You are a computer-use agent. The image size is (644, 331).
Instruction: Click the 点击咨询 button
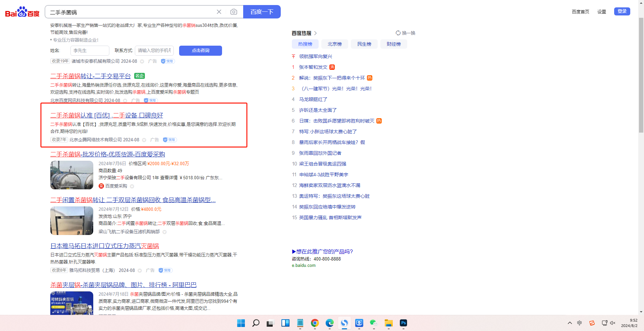pos(200,51)
